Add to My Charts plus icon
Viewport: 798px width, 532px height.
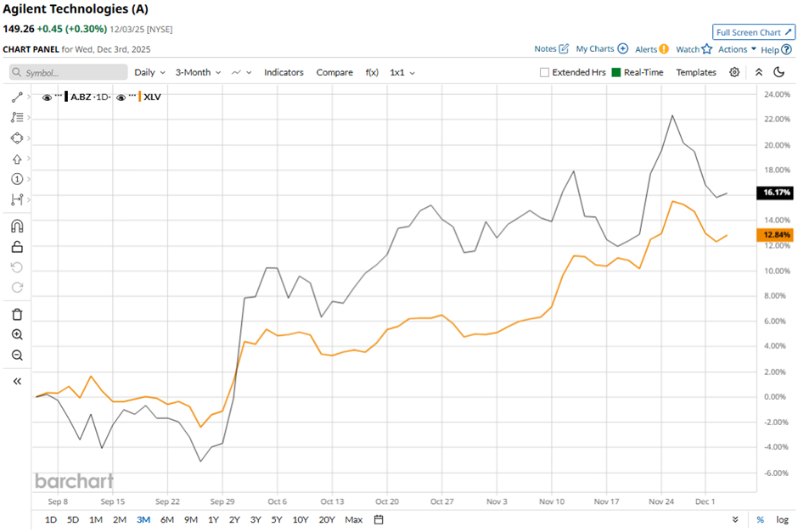click(622, 49)
